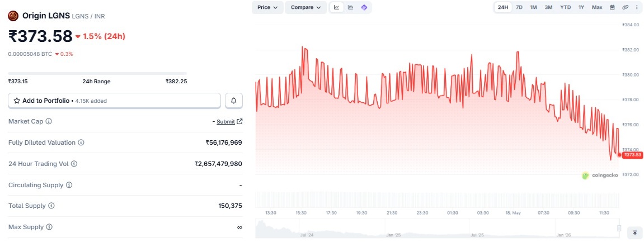Switch to line chart view
644x242 pixels.
337,7
